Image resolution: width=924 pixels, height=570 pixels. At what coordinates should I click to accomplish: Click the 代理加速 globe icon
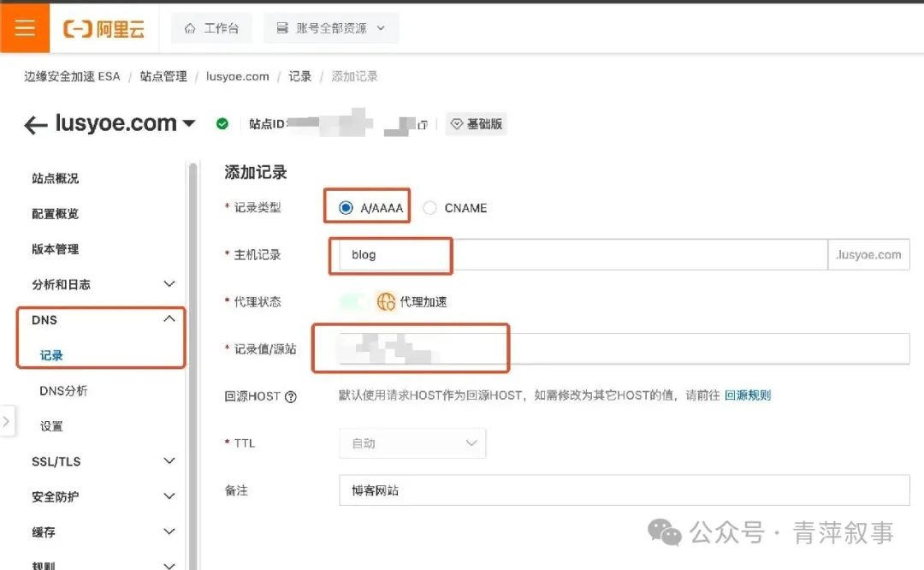[386, 302]
